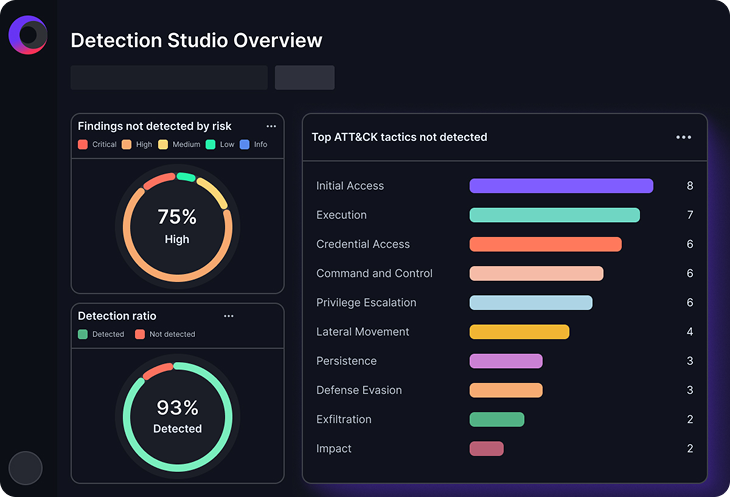
Task: Select the Command and Control bar
Action: (x=536, y=273)
